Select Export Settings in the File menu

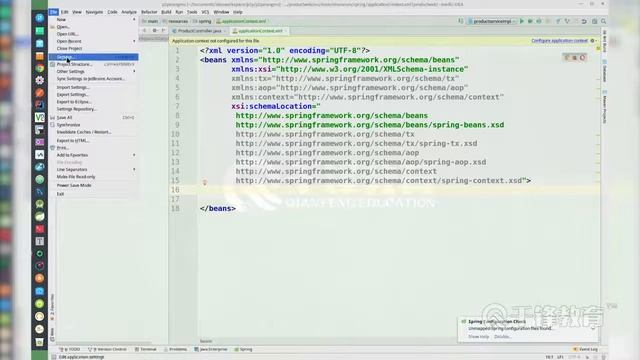93,95
